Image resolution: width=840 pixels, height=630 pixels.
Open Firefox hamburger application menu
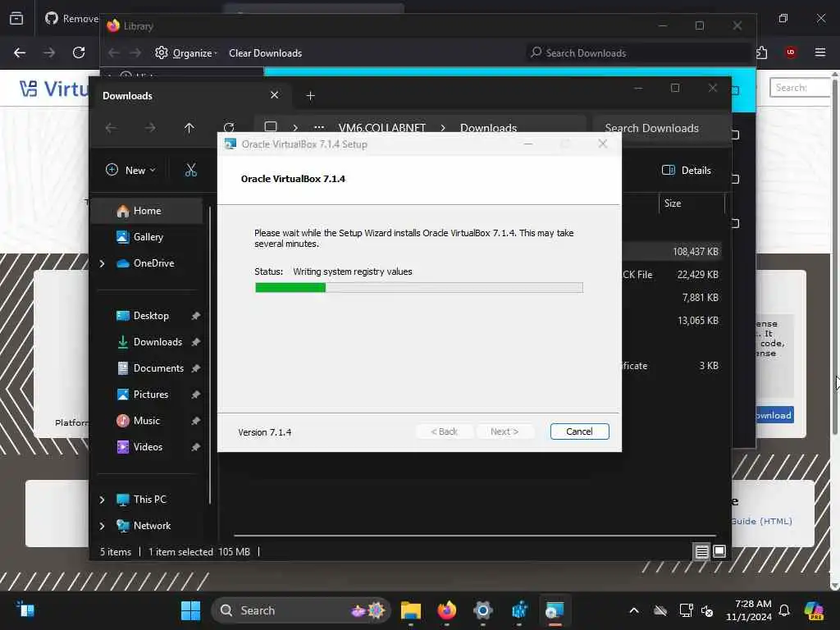click(x=819, y=52)
